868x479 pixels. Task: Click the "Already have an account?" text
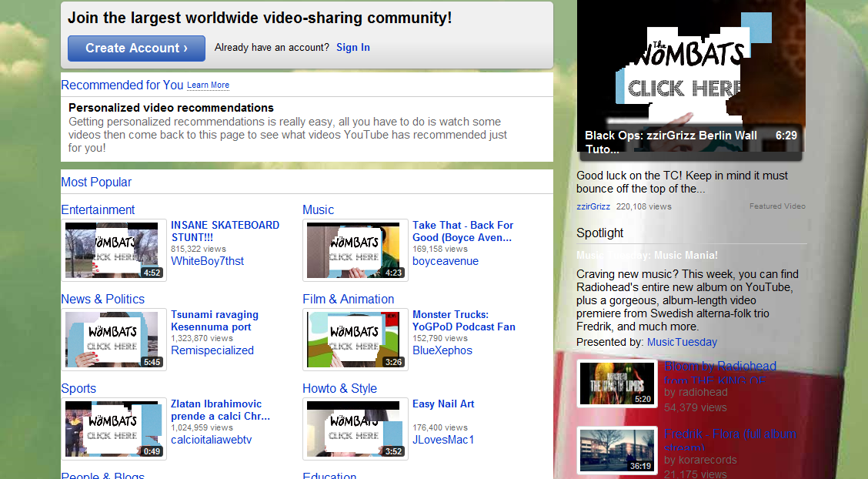(272, 48)
